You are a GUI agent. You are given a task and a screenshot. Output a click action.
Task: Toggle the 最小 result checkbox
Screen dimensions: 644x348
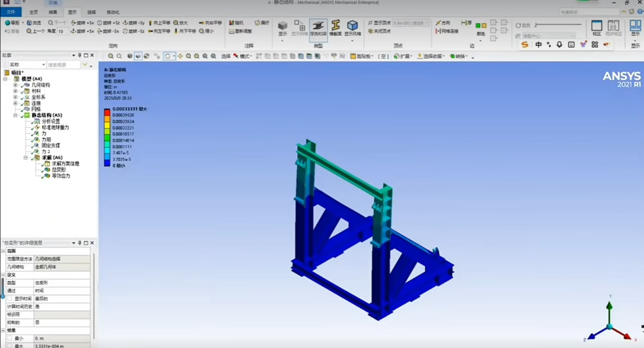[x=9, y=338]
